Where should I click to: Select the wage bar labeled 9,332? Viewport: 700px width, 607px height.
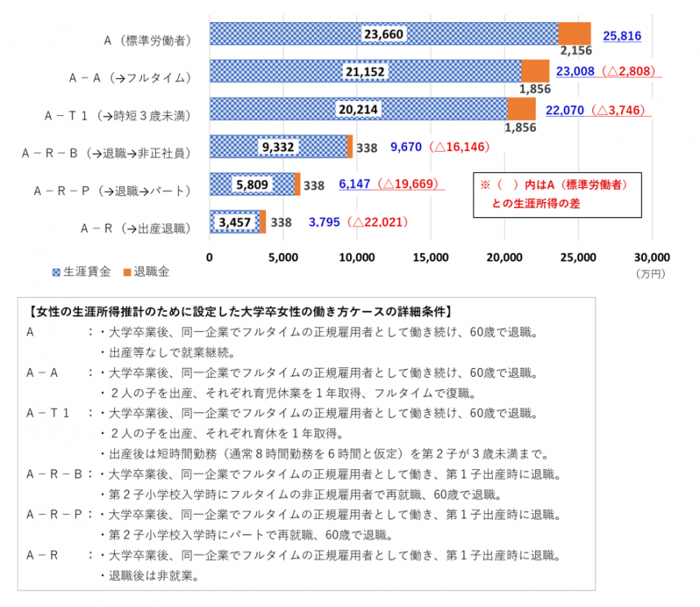click(277, 148)
